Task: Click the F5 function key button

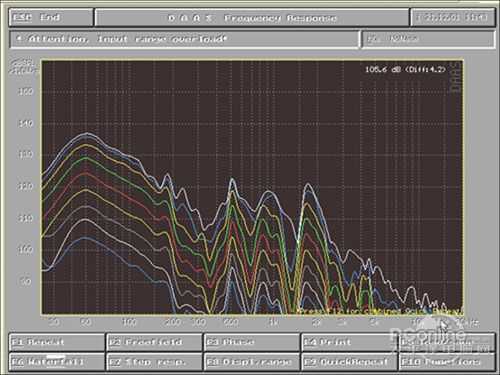Action: [x=447, y=342]
